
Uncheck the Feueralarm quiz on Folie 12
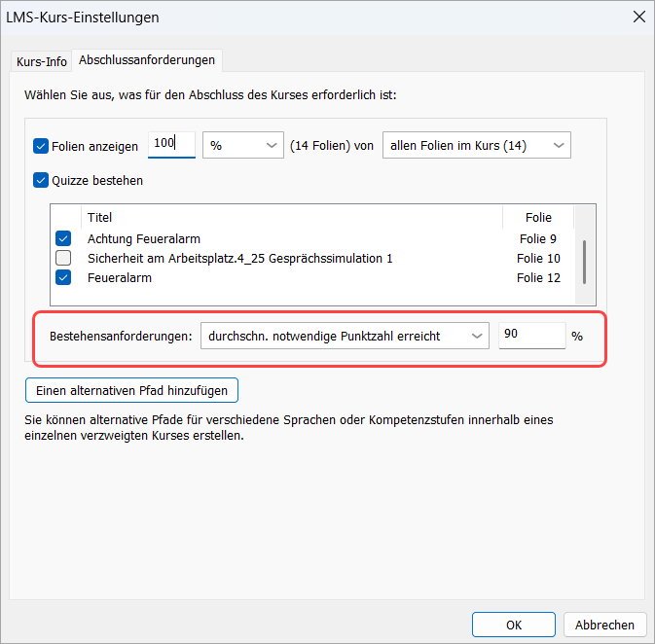63,277
